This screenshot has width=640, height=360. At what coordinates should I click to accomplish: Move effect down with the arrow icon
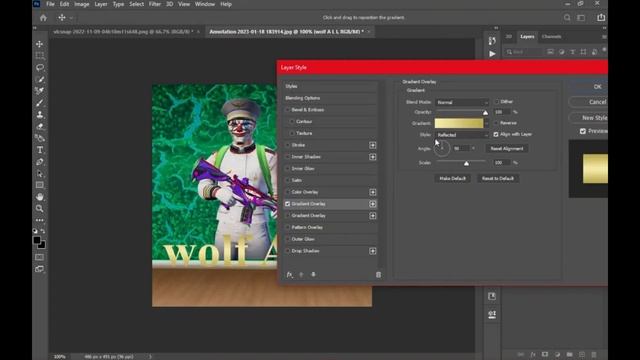(x=313, y=275)
